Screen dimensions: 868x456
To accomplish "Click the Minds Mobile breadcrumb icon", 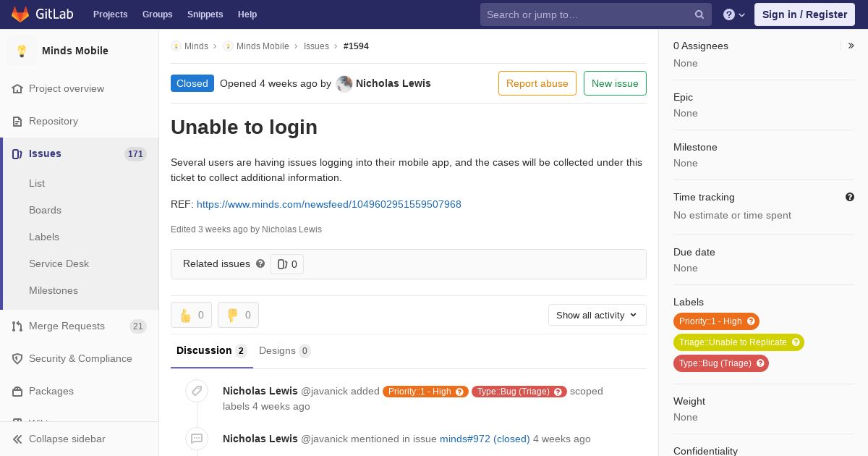I will coord(228,46).
